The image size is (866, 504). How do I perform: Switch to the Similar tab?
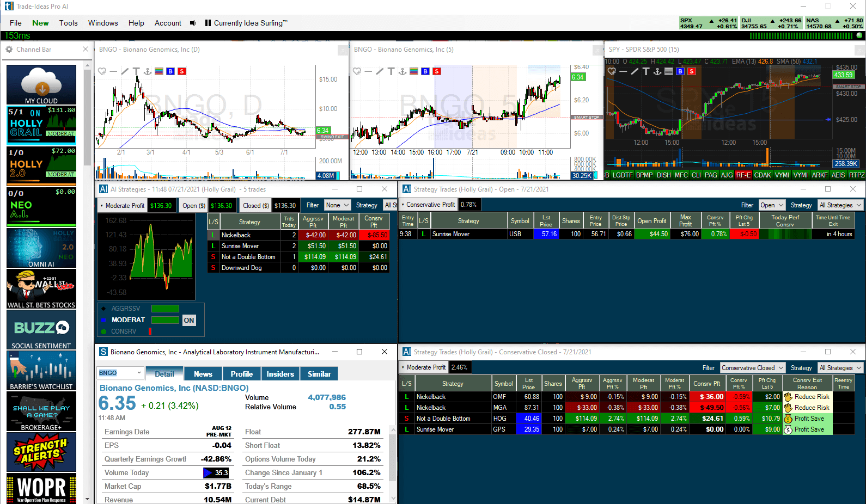(x=319, y=374)
